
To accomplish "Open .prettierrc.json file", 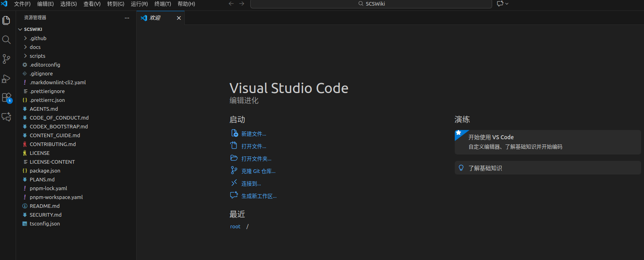I will (x=76, y=100).
